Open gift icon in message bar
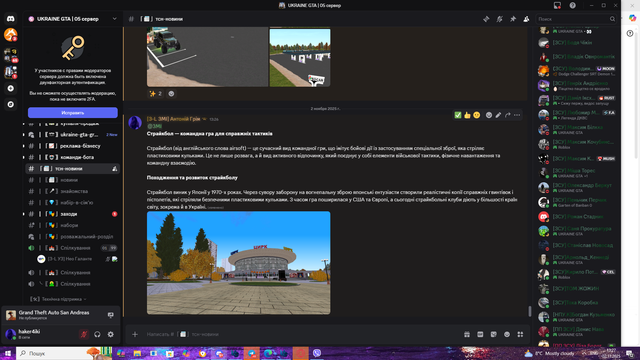This screenshot has width=640, height=360. click(x=467, y=334)
